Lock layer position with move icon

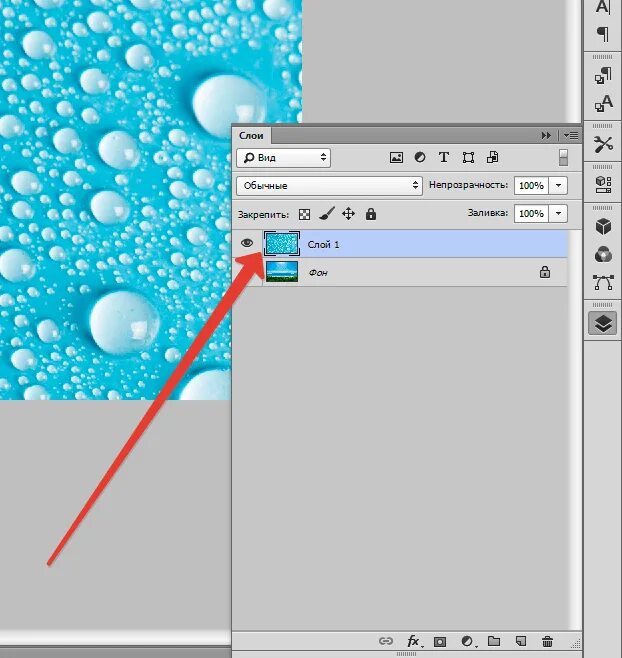pos(348,214)
